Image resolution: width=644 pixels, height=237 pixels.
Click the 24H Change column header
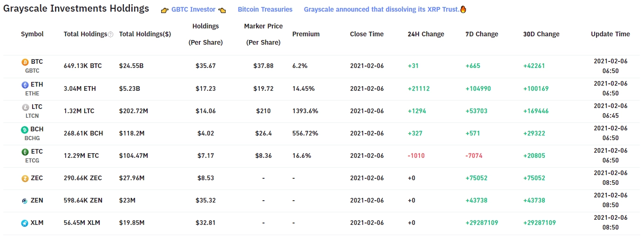point(426,34)
